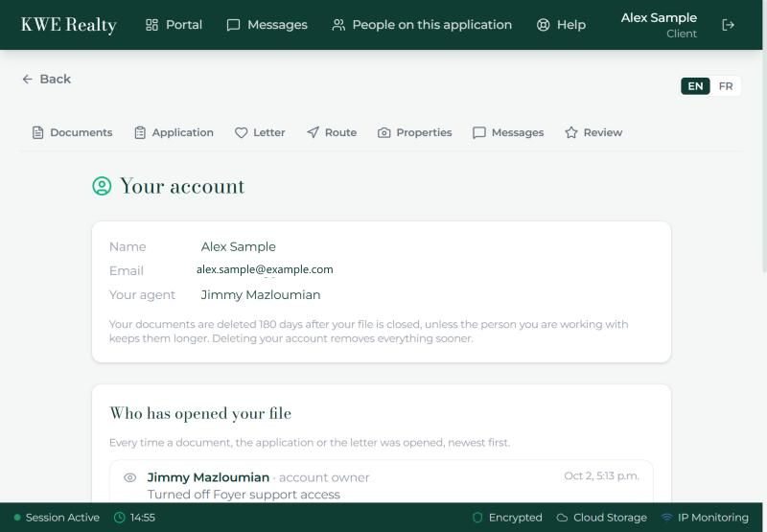The height and width of the screenshot is (532, 767).
Task: Click the 14:55 session timer
Action: [142, 518]
